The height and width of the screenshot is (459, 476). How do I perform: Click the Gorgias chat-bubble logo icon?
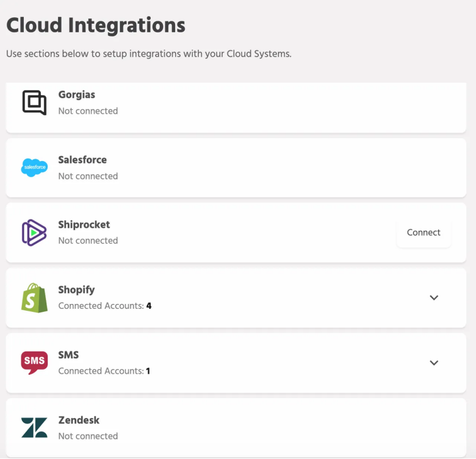pyautogui.click(x=34, y=103)
